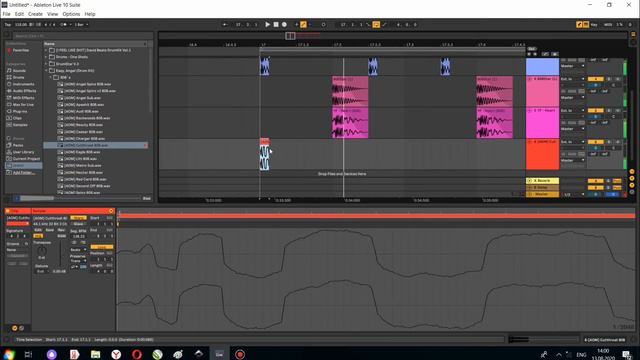Toggle track activator on 808Mafia track
Image resolution: width=640 pixels, height=360 pixels.
[595, 79]
